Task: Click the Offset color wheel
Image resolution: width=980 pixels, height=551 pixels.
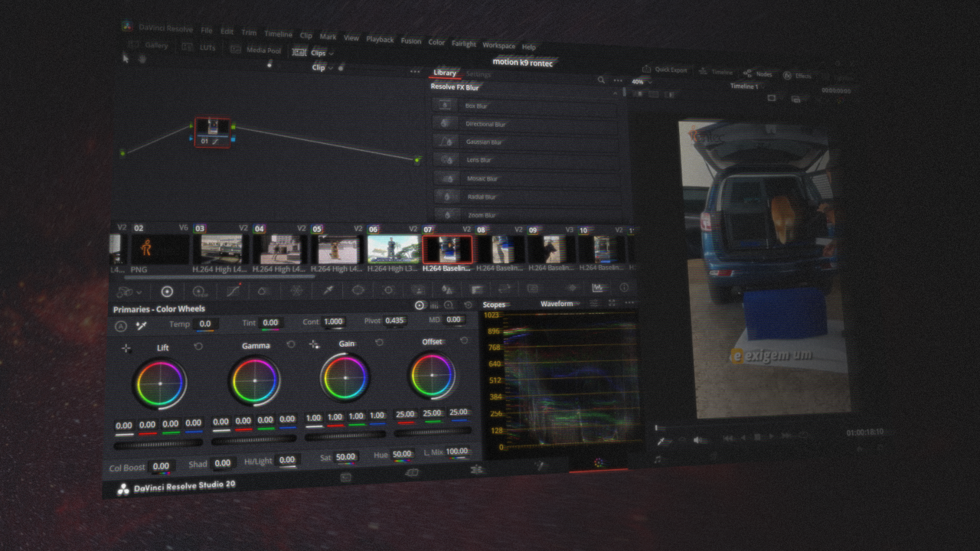Action: pos(432,376)
